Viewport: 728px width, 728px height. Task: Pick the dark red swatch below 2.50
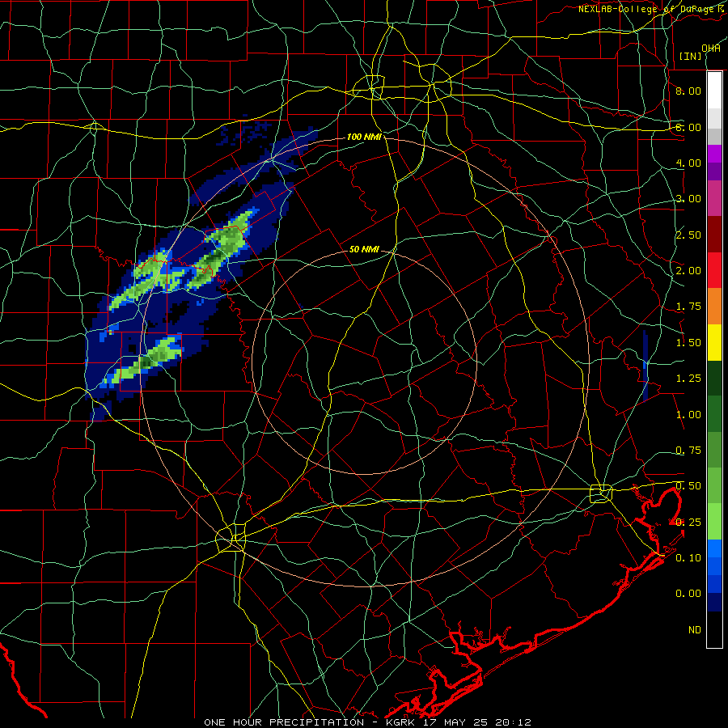click(714, 235)
